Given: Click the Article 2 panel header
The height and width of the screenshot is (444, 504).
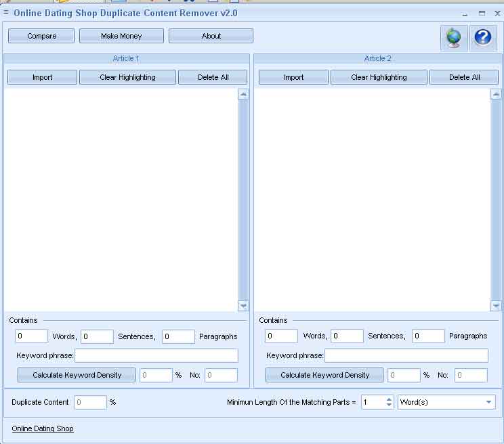Looking at the screenshot, I should (378, 58).
